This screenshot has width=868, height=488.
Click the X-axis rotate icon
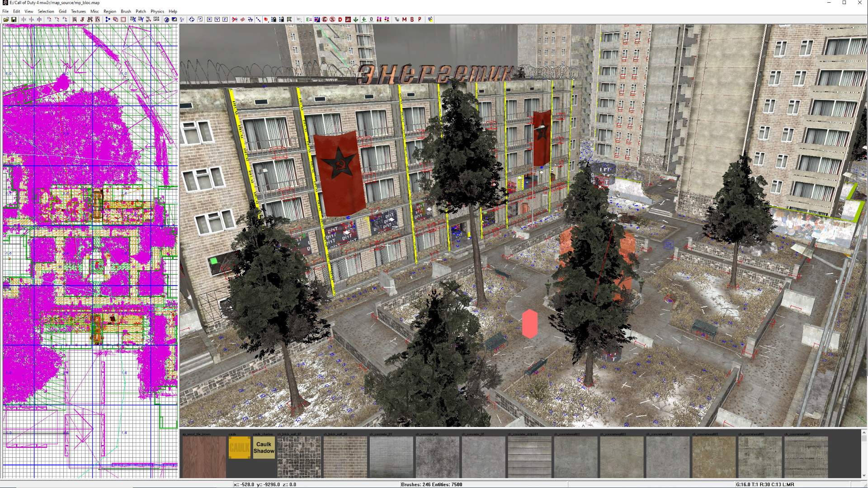49,19
